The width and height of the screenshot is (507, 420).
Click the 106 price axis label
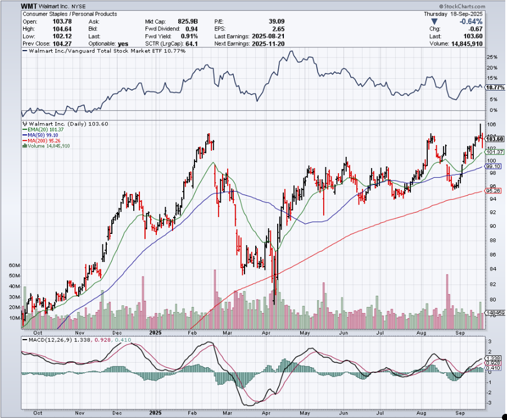pos(491,124)
